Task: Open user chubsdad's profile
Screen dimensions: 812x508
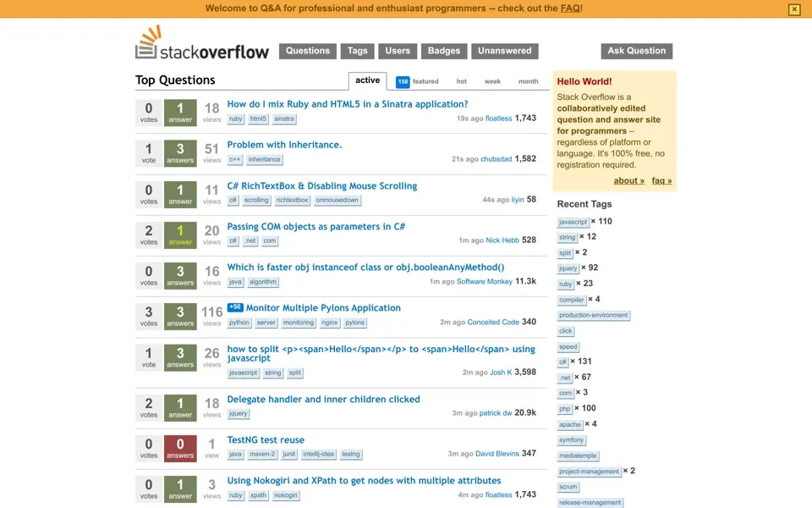Action: point(497,159)
